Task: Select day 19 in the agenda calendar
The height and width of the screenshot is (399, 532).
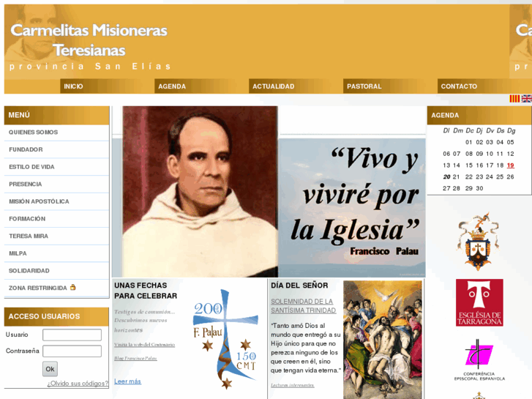Action: [x=510, y=165]
